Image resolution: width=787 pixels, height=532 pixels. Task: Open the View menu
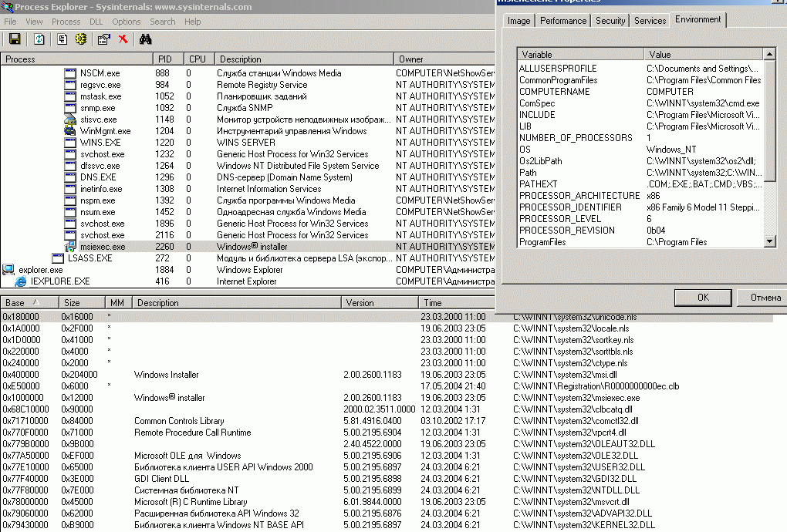pyautogui.click(x=34, y=22)
